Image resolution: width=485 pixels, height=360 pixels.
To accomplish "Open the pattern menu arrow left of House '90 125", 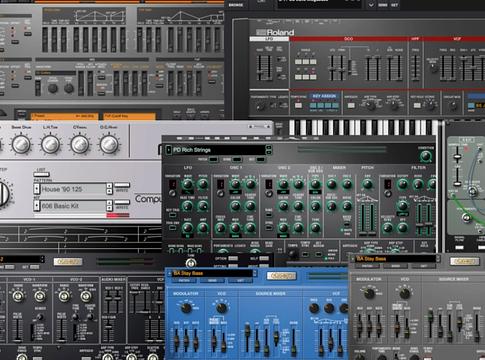I will point(37,189).
